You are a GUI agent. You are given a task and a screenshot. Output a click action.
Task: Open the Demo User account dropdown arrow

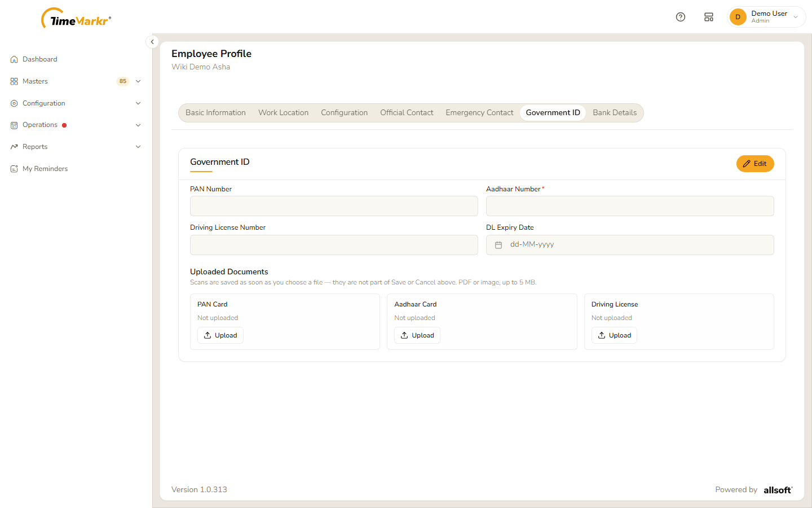[796, 17]
